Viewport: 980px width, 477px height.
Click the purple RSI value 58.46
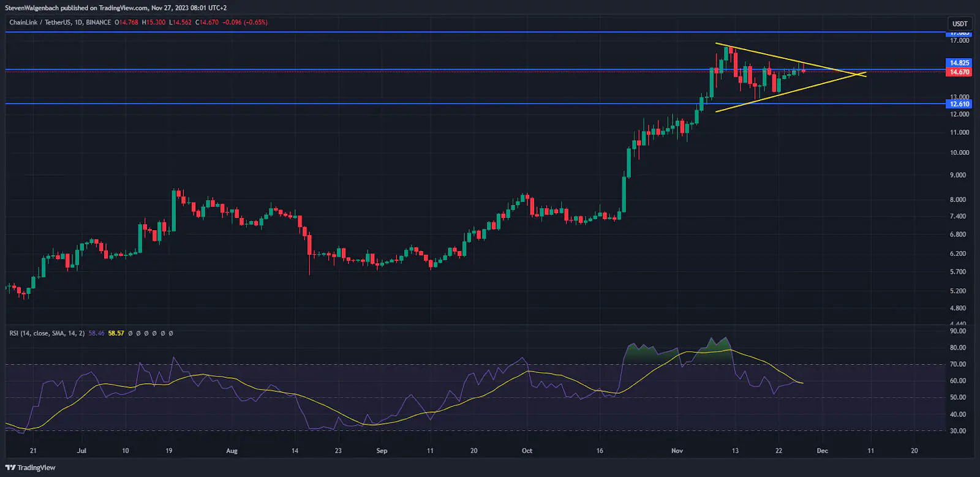coord(96,334)
